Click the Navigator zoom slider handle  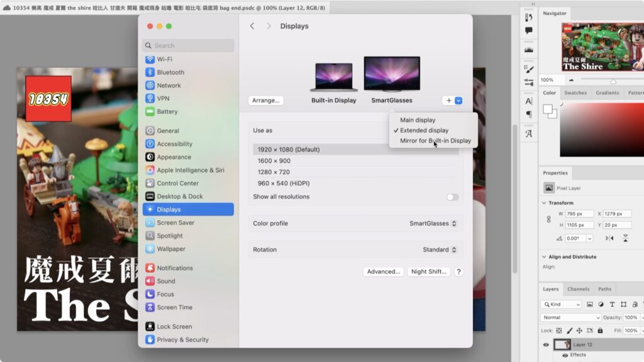point(613,81)
